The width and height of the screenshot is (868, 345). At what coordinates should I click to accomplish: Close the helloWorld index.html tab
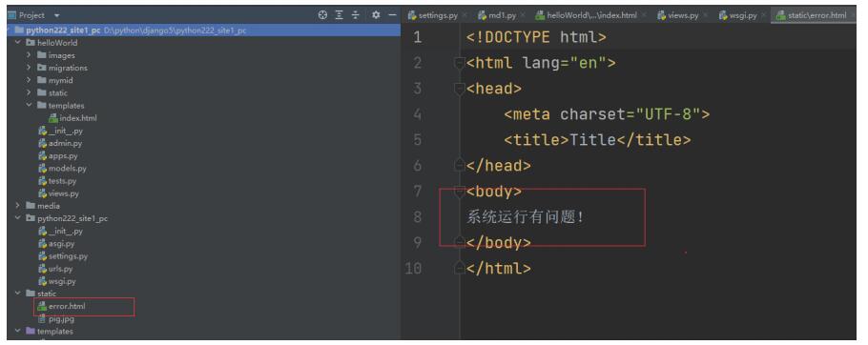click(644, 15)
